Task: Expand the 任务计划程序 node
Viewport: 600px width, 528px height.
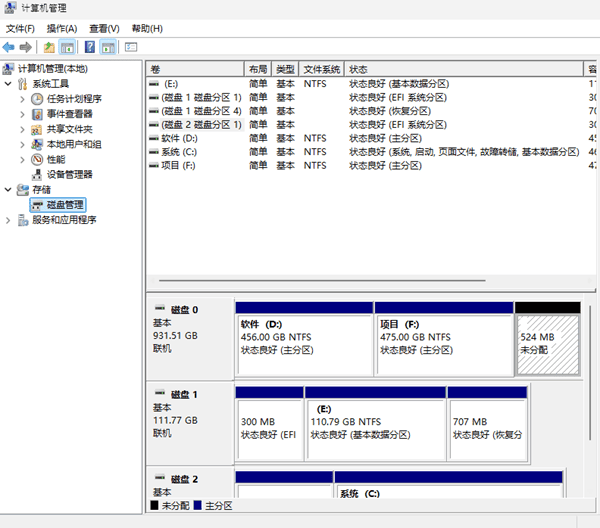Action: click(x=23, y=99)
